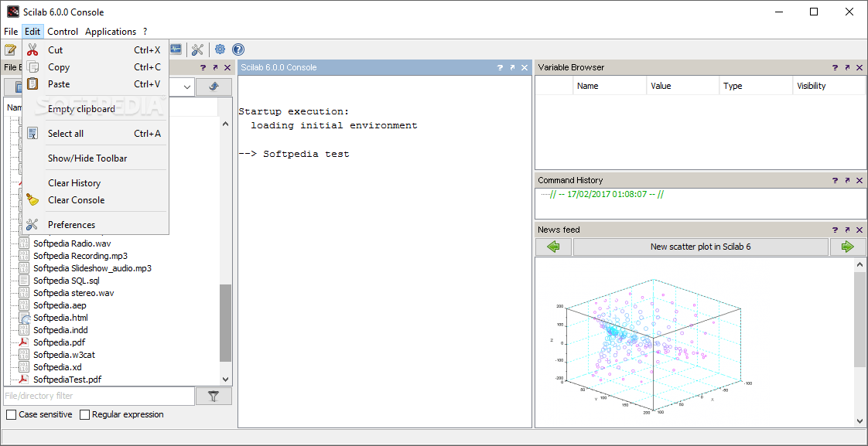868x446 pixels.
Task: Click the File Browser vertical scrollbar thumb
Action: (x=225, y=323)
